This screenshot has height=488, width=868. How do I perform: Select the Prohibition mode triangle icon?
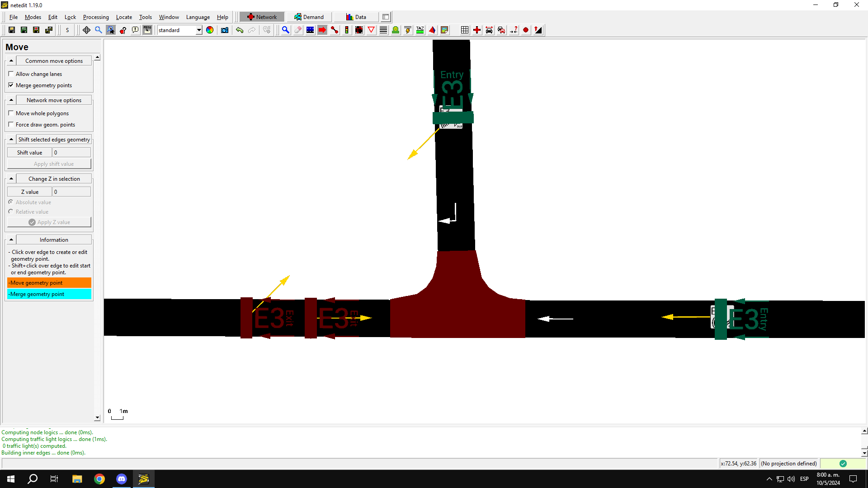[371, 30]
